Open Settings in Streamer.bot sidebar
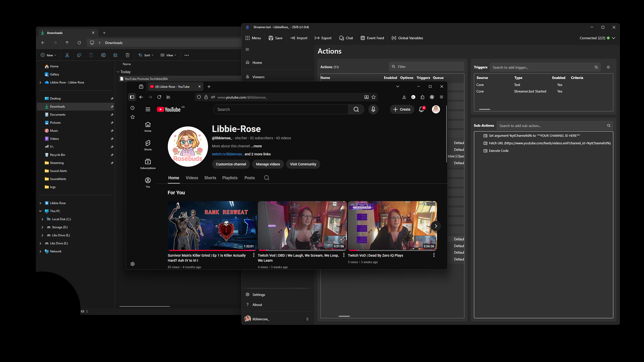 pyautogui.click(x=259, y=295)
